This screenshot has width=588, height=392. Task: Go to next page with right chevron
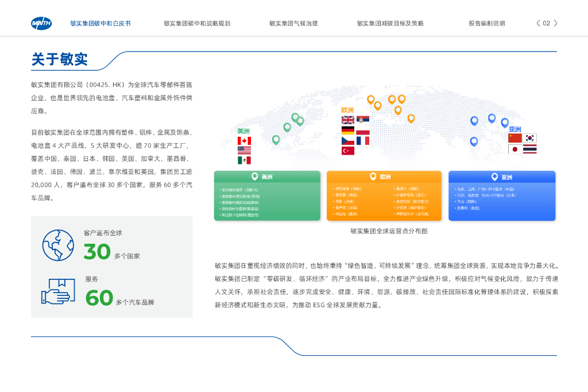pyautogui.click(x=555, y=24)
